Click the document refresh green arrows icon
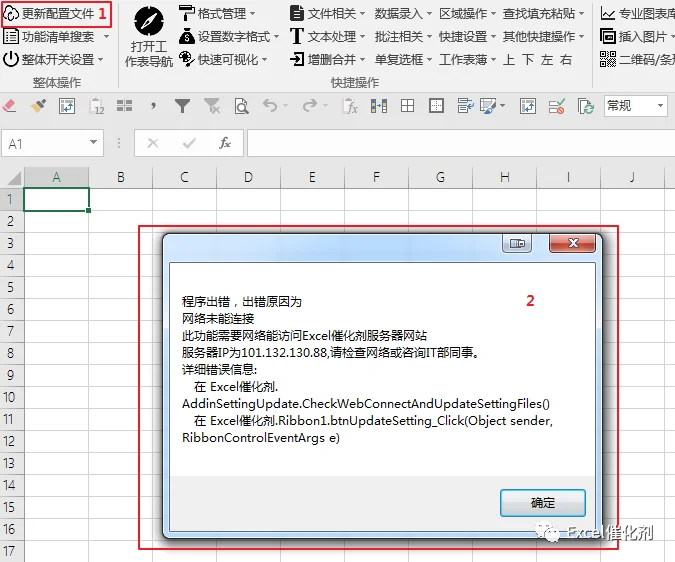Viewport: 675px width, 562px height. (586, 106)
